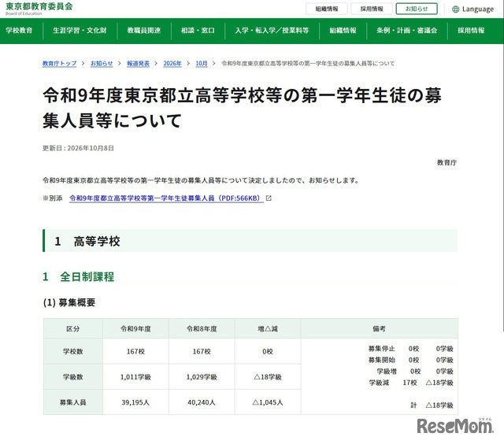Select the 相談・窓口 navigation menu
504x444 pixels.
pos(198,31)
